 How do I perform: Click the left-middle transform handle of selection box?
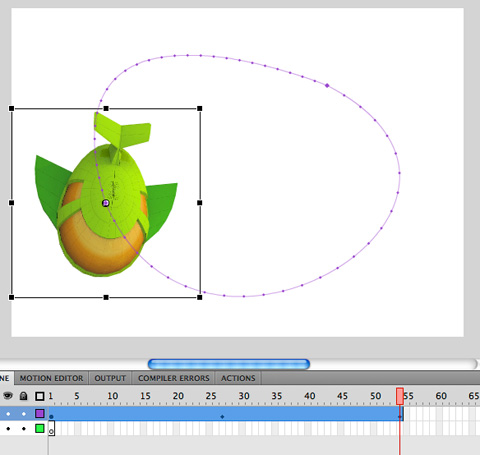[11, 203]
